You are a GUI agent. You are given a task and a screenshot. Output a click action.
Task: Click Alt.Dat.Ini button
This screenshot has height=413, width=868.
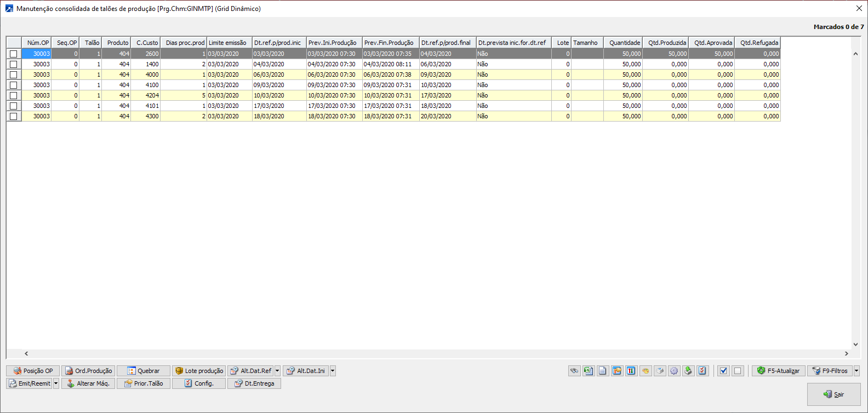tap(306, 371)
